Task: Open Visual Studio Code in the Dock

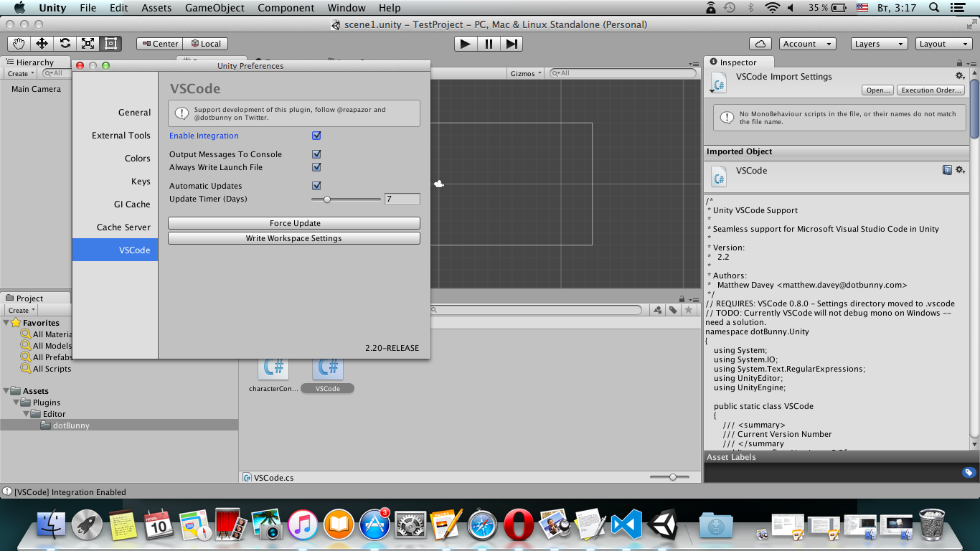Action: (626, 525)
